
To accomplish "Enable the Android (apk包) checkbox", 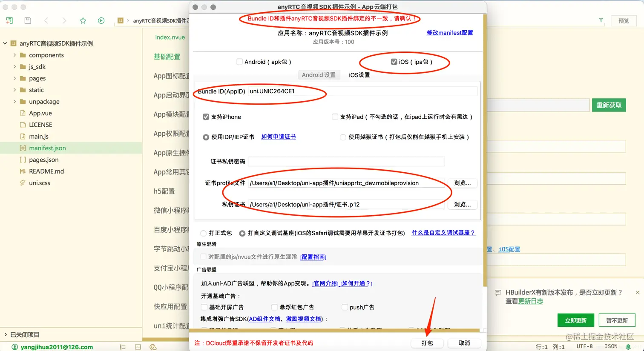I will coord(240,62).
